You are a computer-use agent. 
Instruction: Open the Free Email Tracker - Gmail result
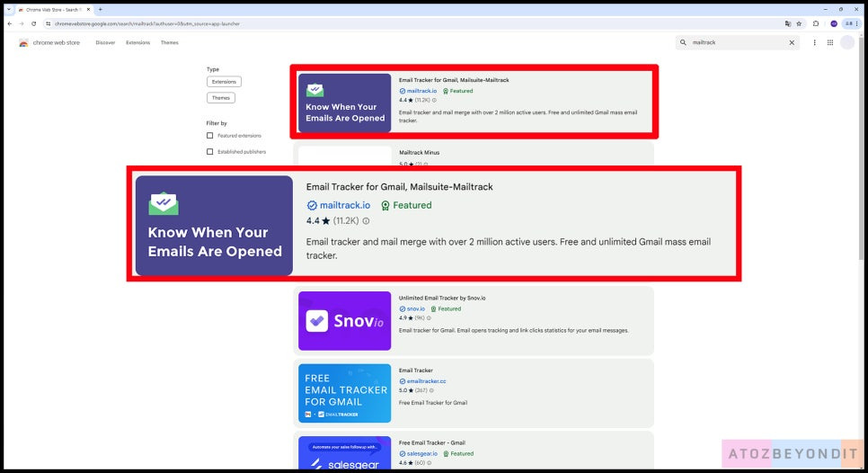click(x=432, y=443)
